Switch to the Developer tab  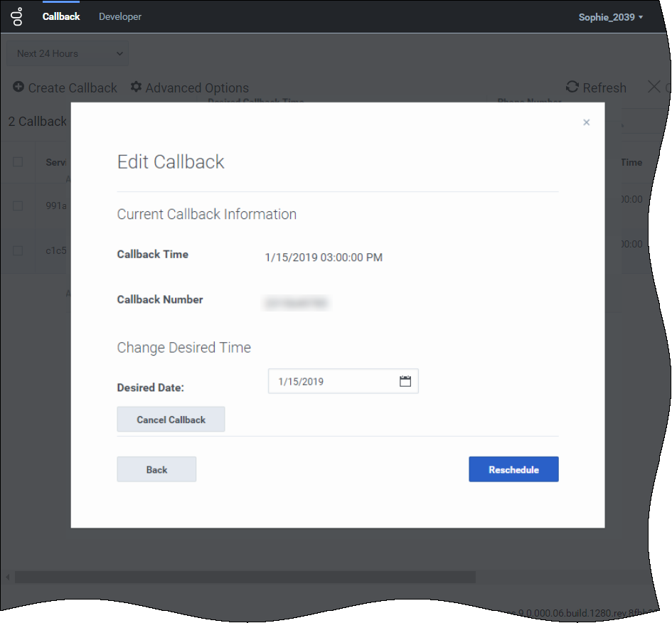pos(120,16)
